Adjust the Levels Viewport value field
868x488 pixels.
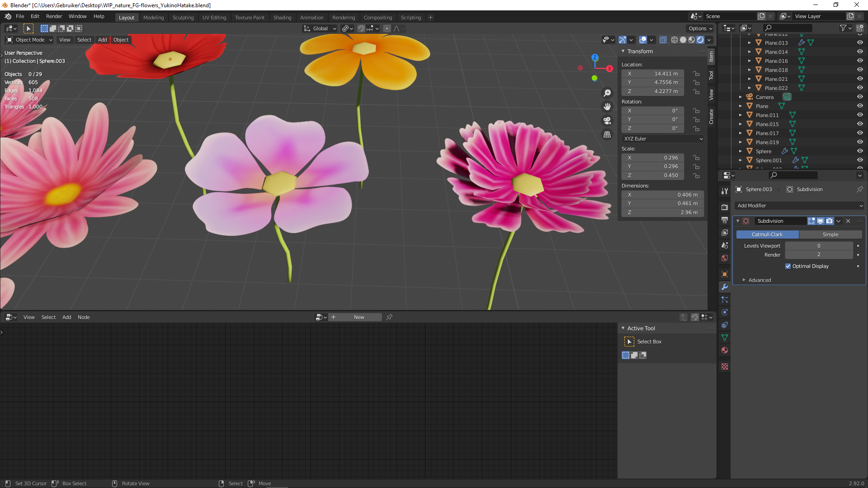click(818, 246)
